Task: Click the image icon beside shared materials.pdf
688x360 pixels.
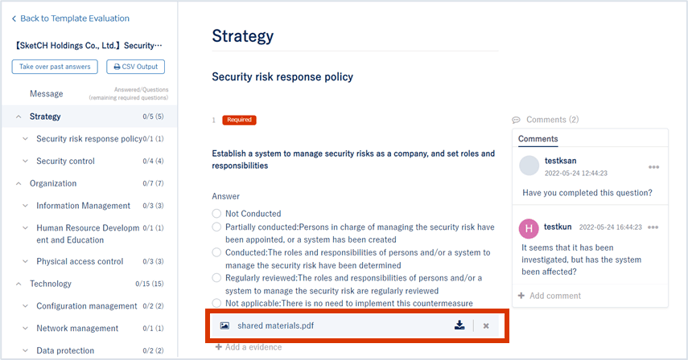Action: [x=225, y=325]
